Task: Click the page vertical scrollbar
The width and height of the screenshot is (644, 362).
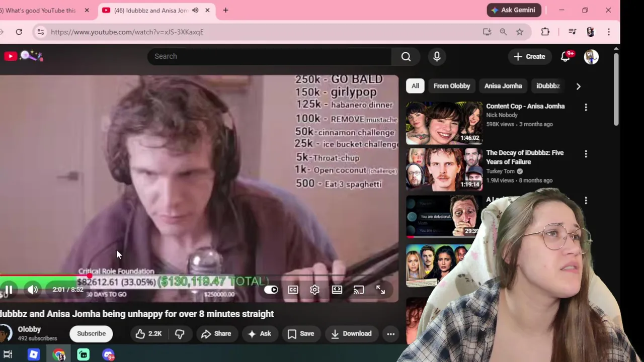Action: [616, 89]
